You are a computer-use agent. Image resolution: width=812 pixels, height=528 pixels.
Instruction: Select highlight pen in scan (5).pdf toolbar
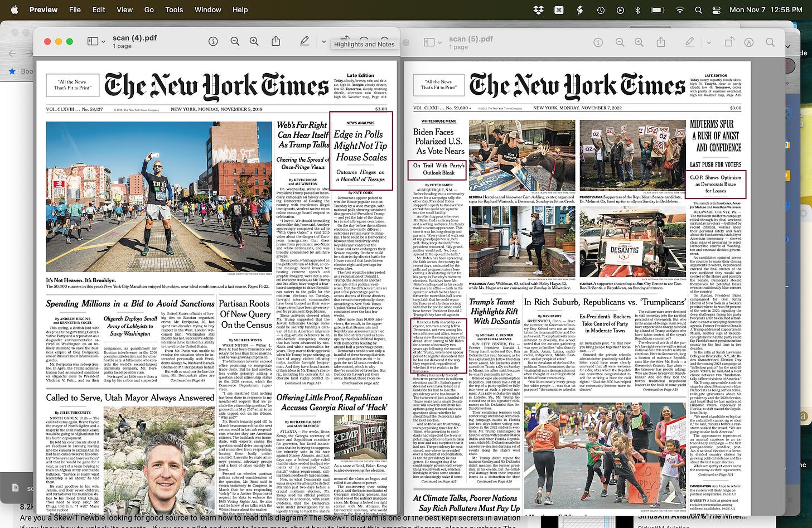click(x=690, y=42)
